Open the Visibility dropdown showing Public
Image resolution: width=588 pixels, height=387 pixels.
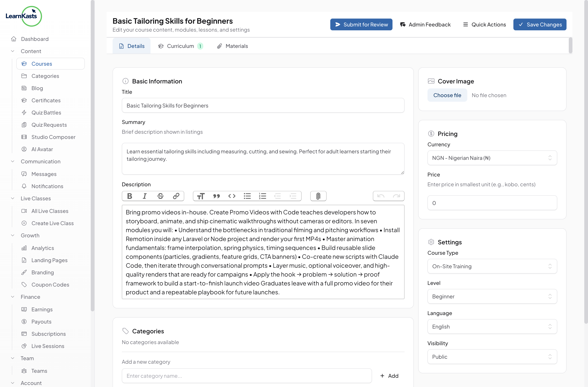(492, 357)
